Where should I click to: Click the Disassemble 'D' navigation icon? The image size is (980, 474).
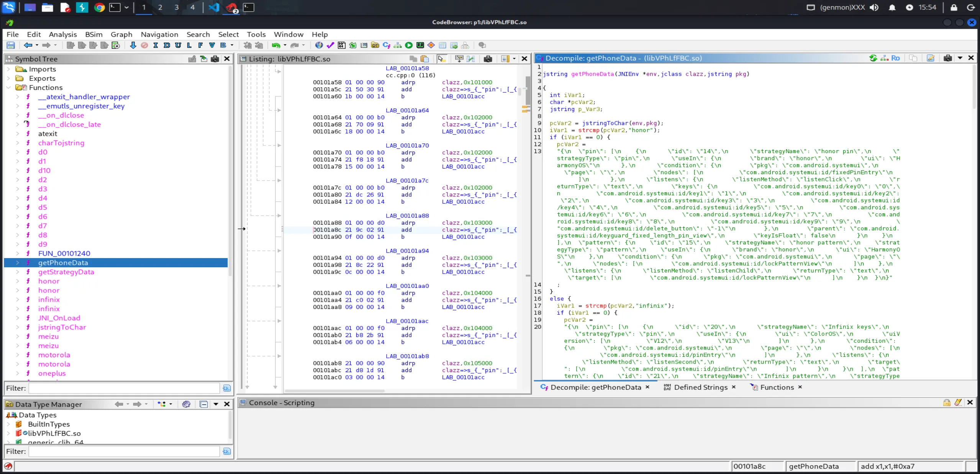coord(167,45)
